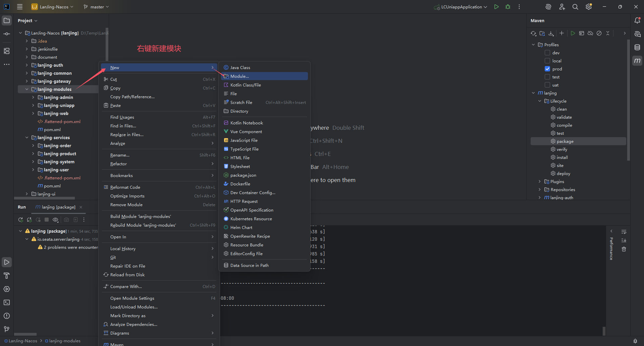Select the package lifecycle goal in Maven
The width and height of the screenshot is (644, 346).
[578, 141]
